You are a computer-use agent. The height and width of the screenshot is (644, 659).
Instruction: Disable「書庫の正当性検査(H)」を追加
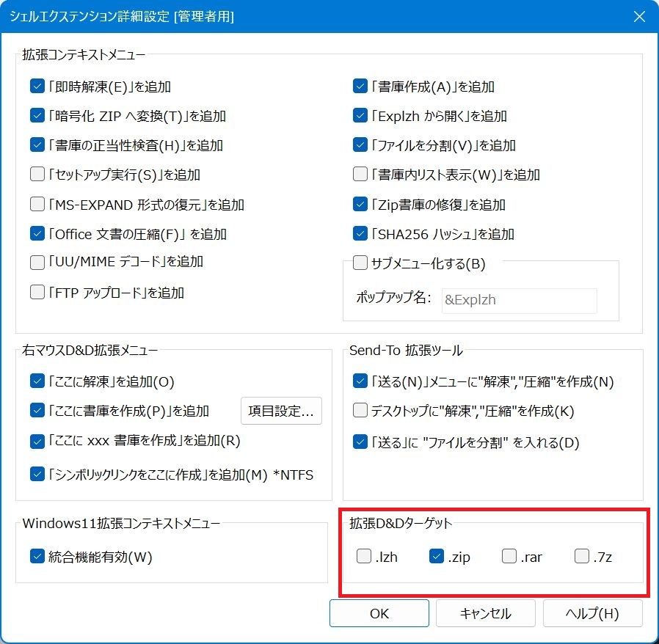click(x=38, y=145)
